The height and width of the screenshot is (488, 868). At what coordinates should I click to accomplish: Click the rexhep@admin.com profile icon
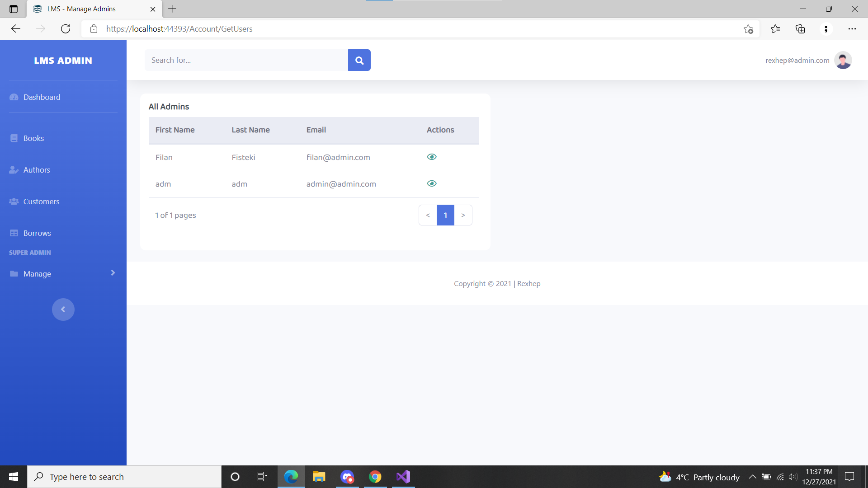pos(842,60)
